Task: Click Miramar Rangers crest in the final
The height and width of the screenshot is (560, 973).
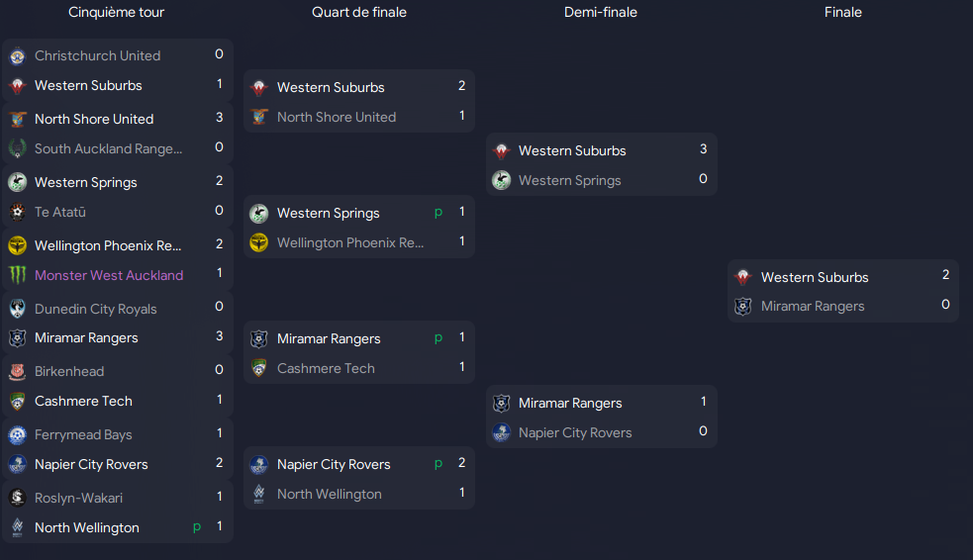Action: tap(743, 307)
